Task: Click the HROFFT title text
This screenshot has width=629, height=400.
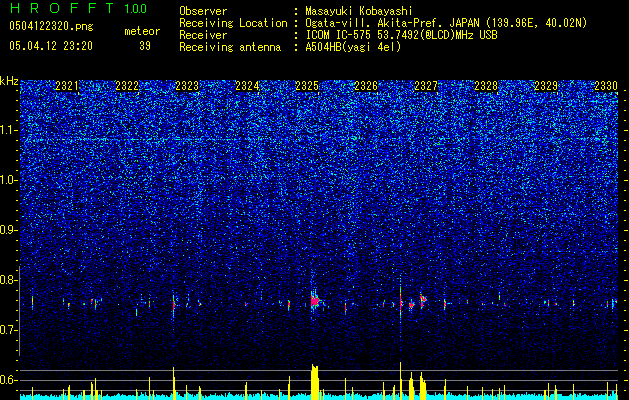Action: (x=62, y=8)
